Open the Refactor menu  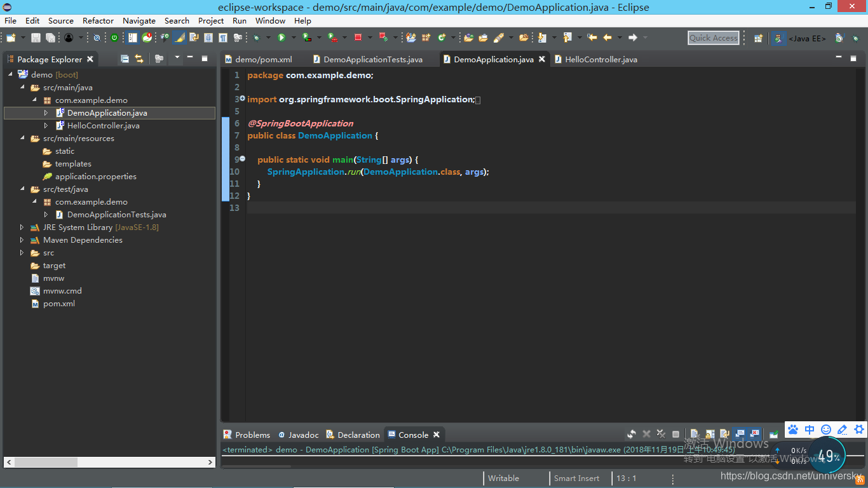[x=98, y=20]
